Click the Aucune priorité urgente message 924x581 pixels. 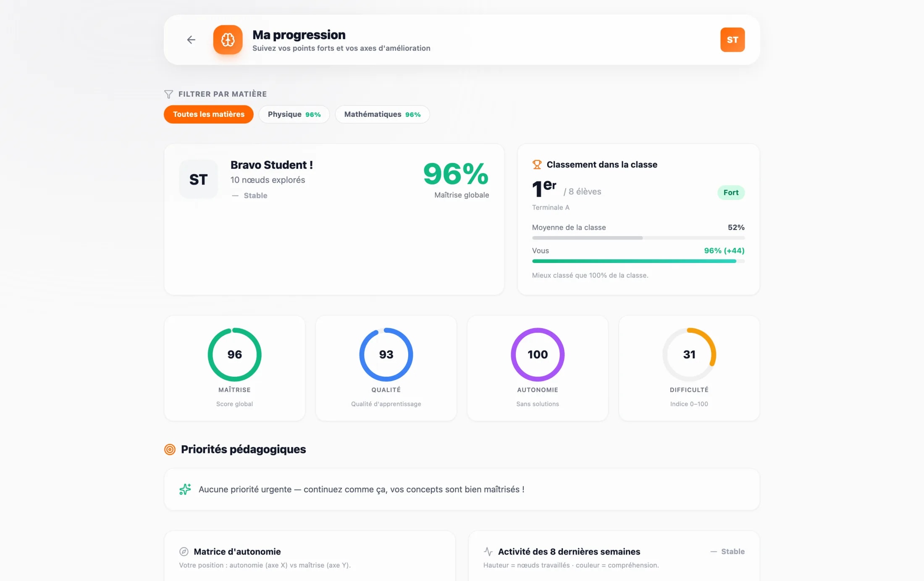[361, 489]
